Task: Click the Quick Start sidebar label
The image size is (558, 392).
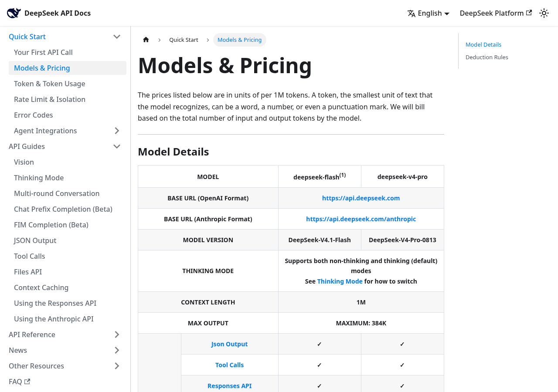Action: pos(27,37)
